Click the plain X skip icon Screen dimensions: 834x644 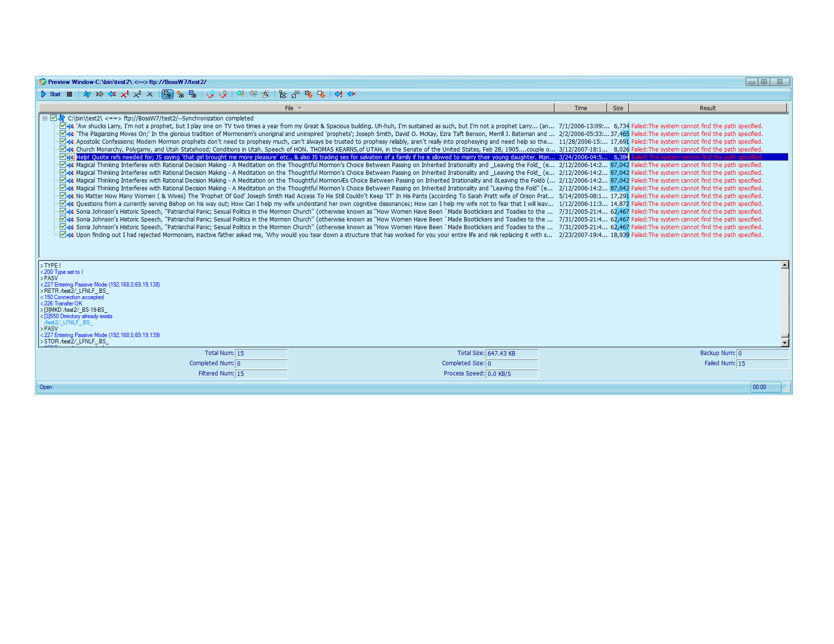point(150,94)
